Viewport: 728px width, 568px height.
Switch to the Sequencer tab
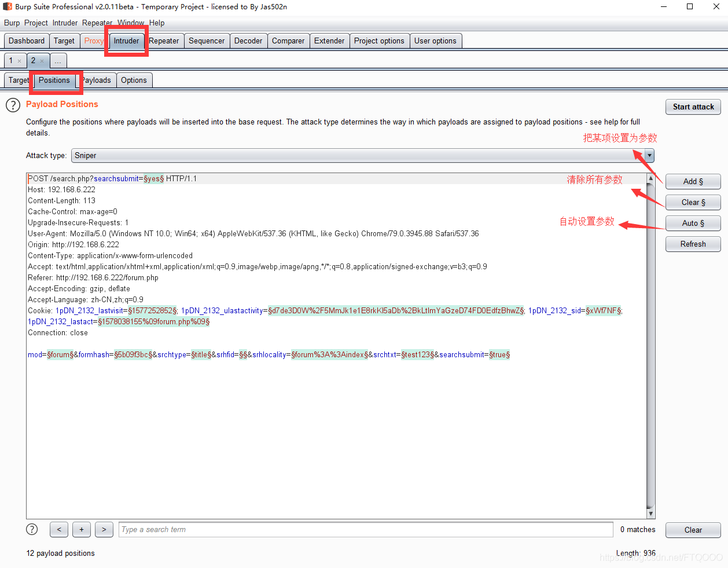207,41
